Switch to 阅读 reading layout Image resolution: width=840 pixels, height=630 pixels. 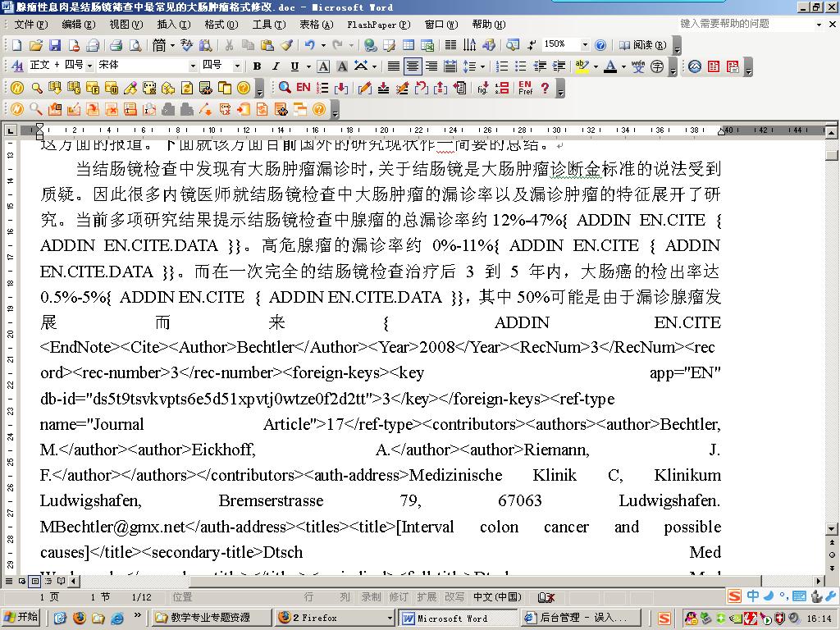[643, 45]
